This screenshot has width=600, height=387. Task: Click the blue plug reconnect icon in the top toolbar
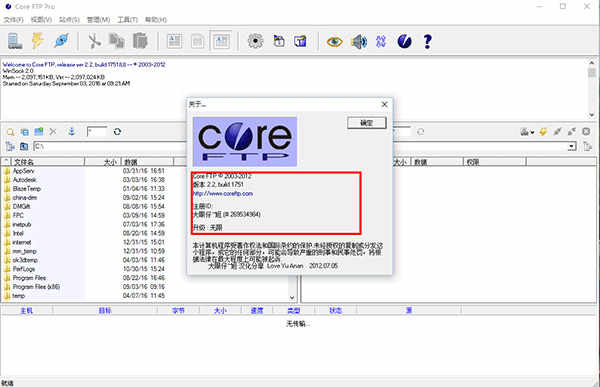click(x=61, y=41)
